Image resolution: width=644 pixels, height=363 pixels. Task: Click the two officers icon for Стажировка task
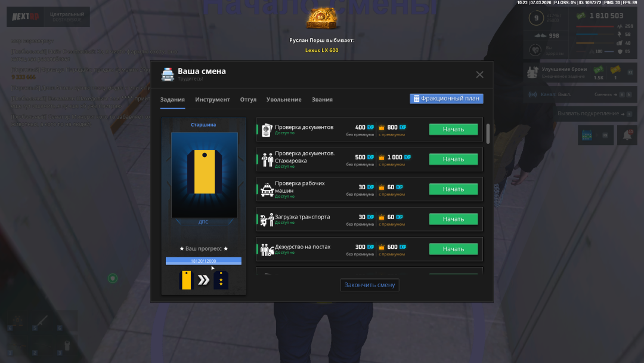pyautogui.click(x=267, y=159)
